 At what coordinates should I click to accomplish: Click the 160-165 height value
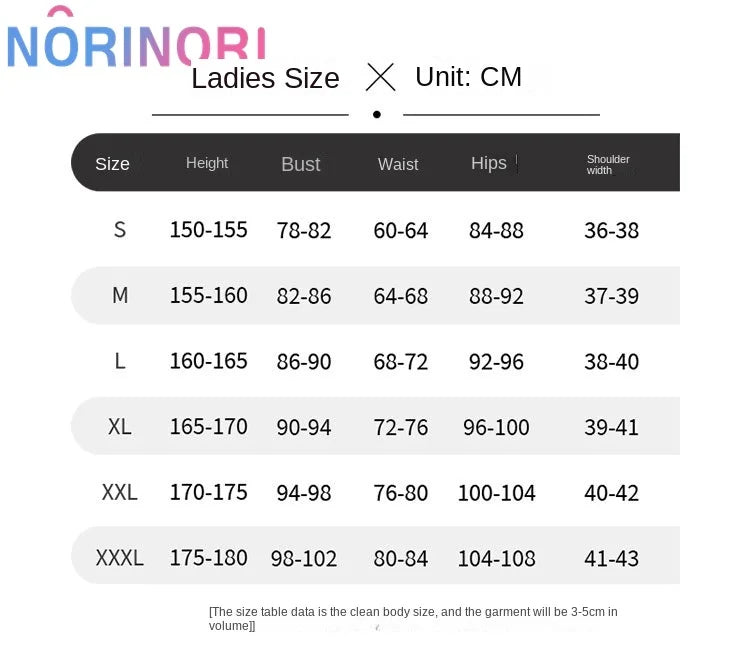pos(208,361)
